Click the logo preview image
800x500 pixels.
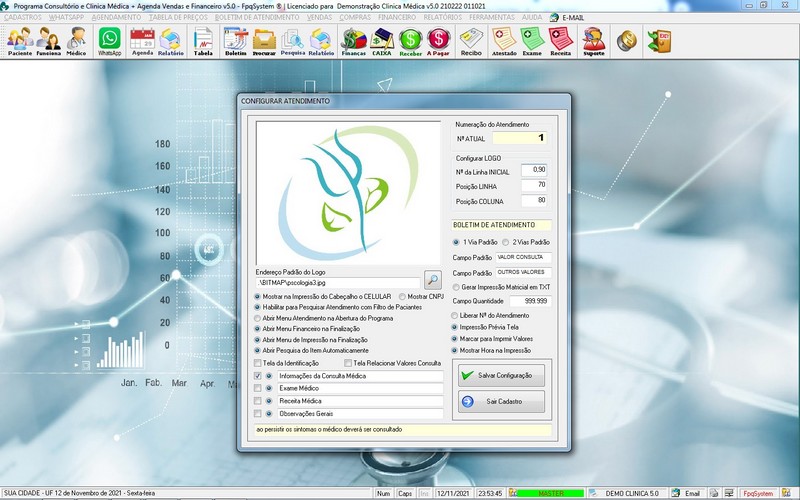[x=348, y=193]
